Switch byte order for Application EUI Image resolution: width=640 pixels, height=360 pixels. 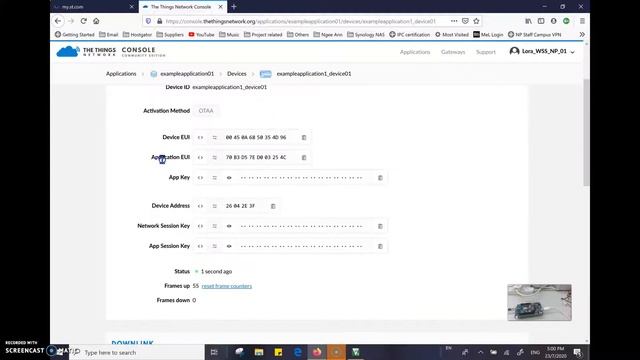tap(214, 158)
